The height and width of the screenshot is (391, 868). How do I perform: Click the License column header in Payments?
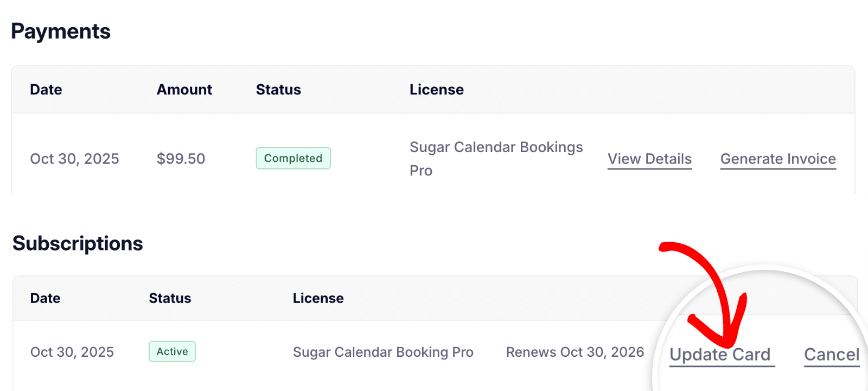[x=437, y=90]
